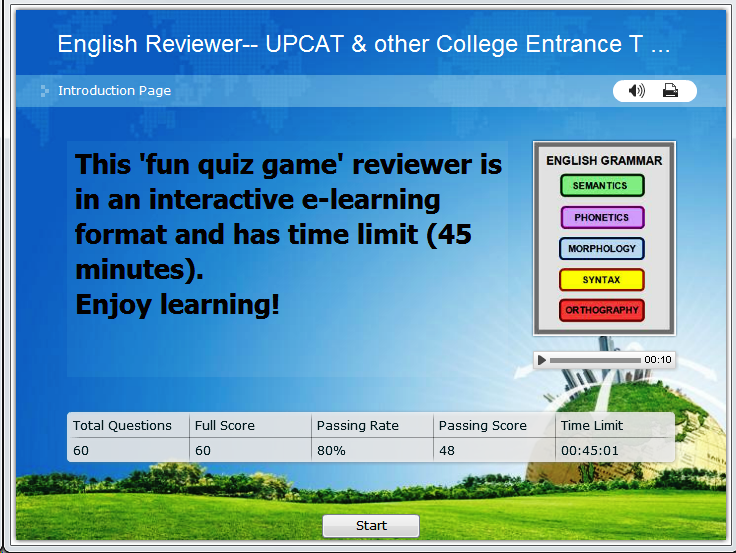Screen dimensions: 736x553
Task: Click the 00:45:01 time limit value
Action: [x=590, y=451]
